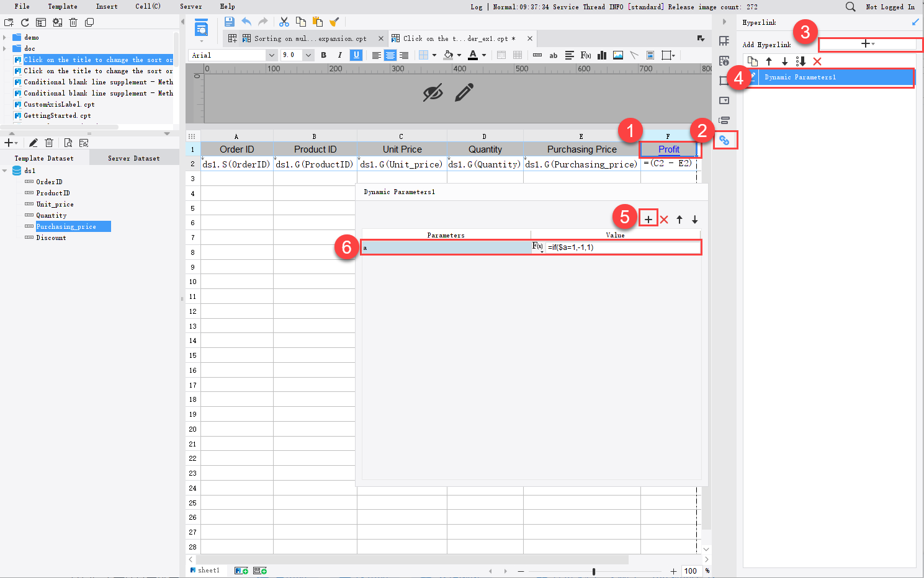924x578 pixels.
Task: Move the hyperlink up in the Hyperlink list
Action: point(769,61)
